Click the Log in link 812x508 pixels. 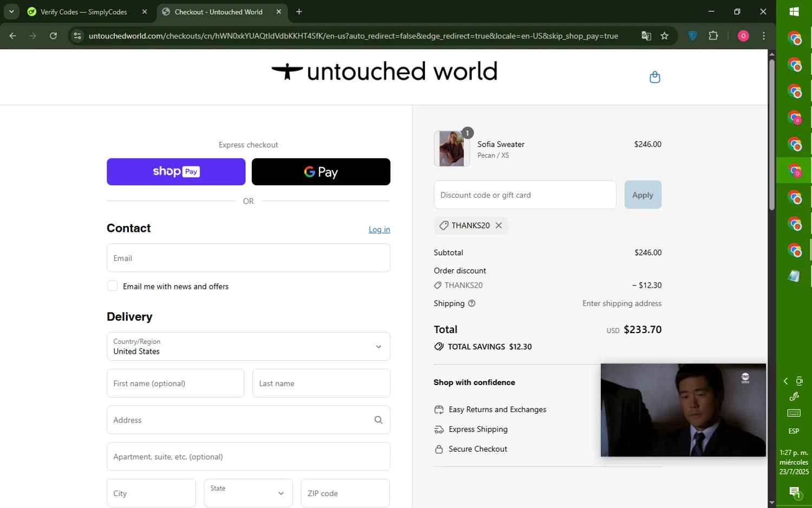pos(379,230)
